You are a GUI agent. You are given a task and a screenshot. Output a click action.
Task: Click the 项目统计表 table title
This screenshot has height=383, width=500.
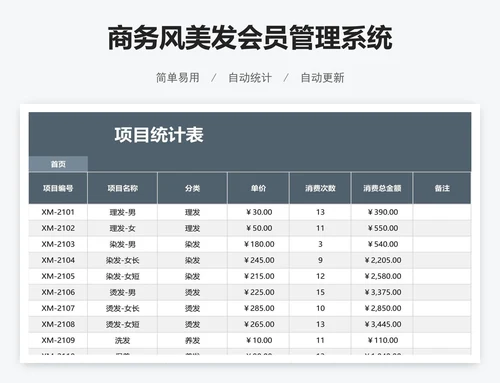pos(159,135)
